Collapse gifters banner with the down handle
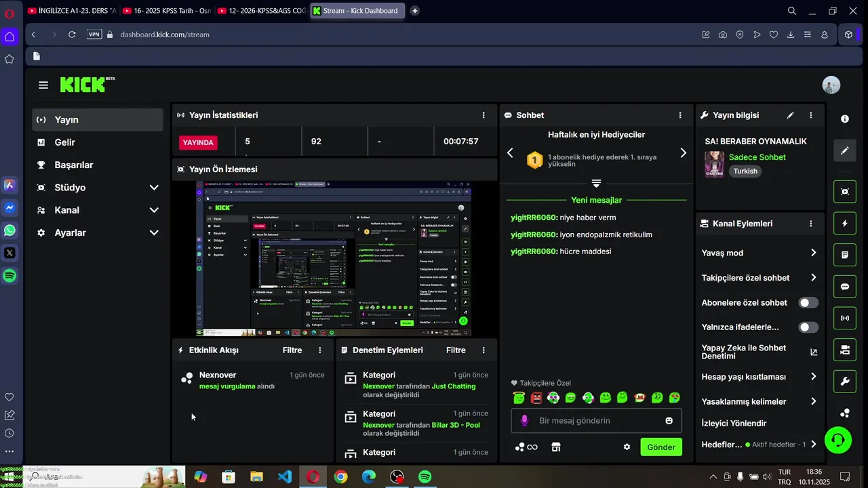Viewport: 868px width, 488px height. coord(596,184)
